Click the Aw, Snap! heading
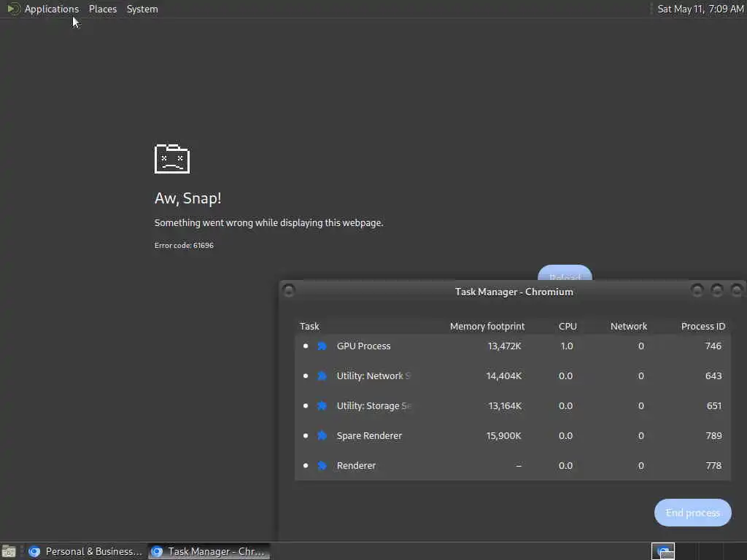 pyautogui.click(x=187, y=198)
